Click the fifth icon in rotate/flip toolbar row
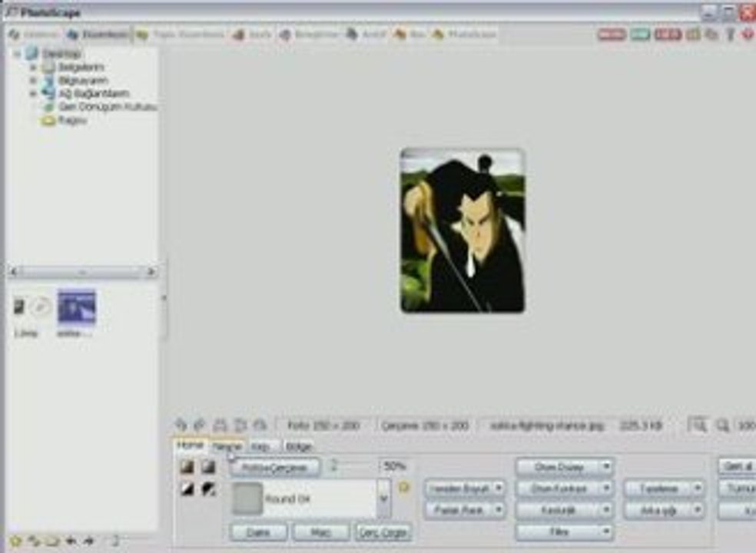The width and height of the screenshot is (756, 553). 260,425
